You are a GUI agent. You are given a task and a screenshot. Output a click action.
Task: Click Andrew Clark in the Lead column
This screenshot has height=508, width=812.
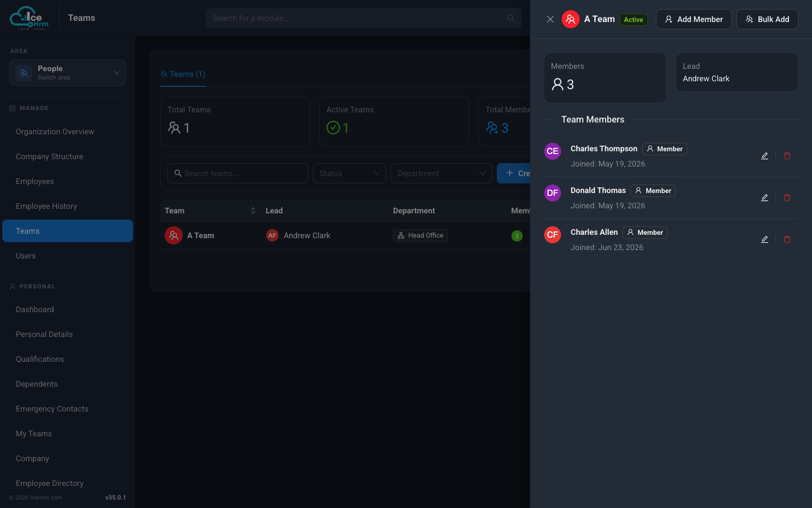pos(307,235)
